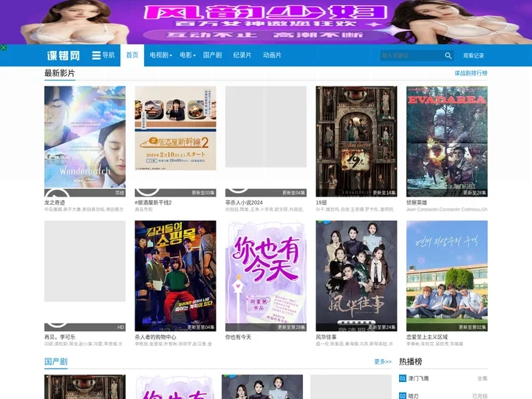This screenshot has width=532, height=399.
Task: Click the 更新至29集 badge on 你也有今天
Action: (x=291, y=327)
